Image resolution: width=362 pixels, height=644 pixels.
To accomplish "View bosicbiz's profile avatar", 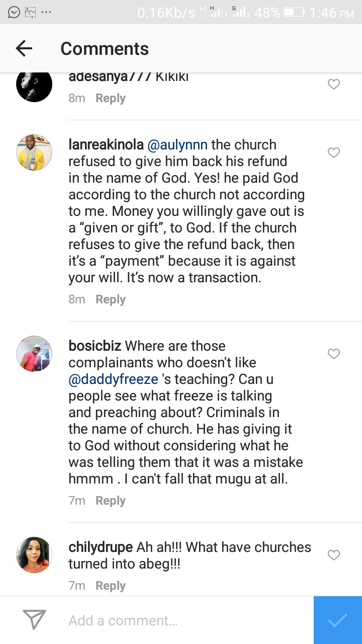I will click(34, 354).
